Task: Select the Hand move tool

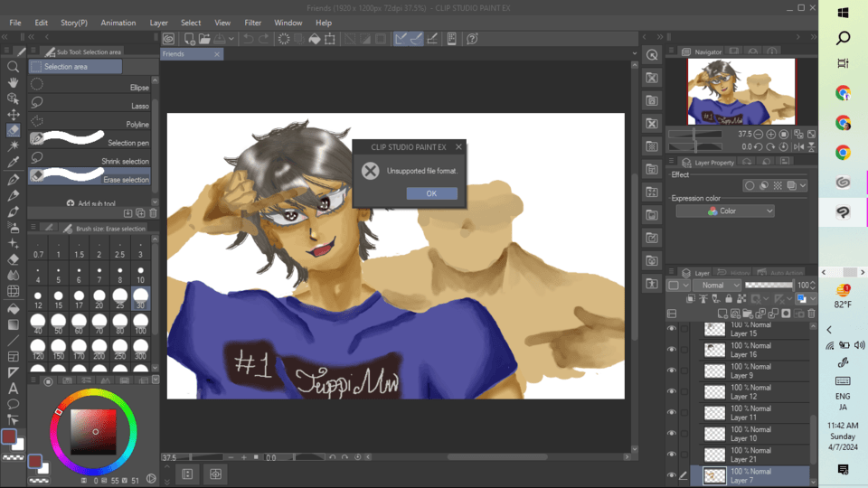Action: (x=13, y=83)
